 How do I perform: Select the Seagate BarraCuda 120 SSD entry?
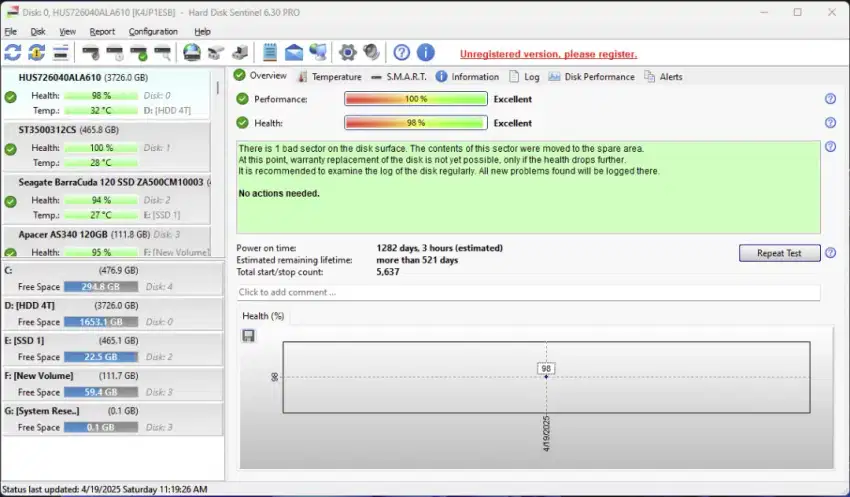pos(106,199)
